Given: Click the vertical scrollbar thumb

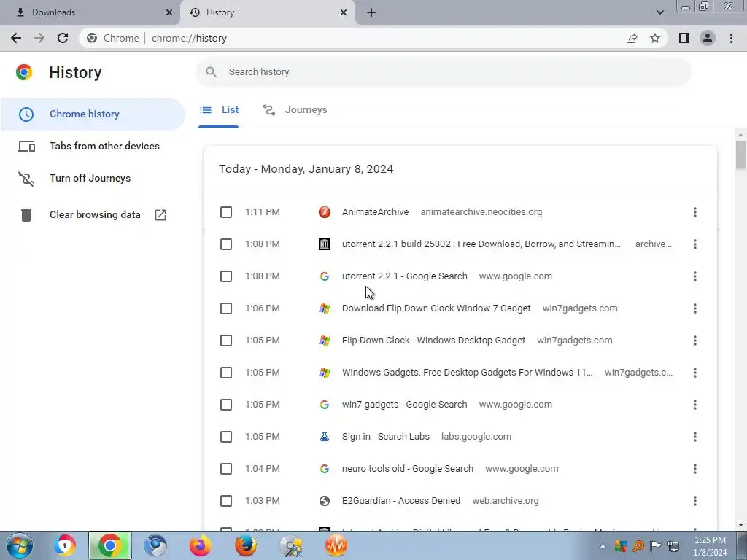Looking at the screenshot, I should pos(740,155).
